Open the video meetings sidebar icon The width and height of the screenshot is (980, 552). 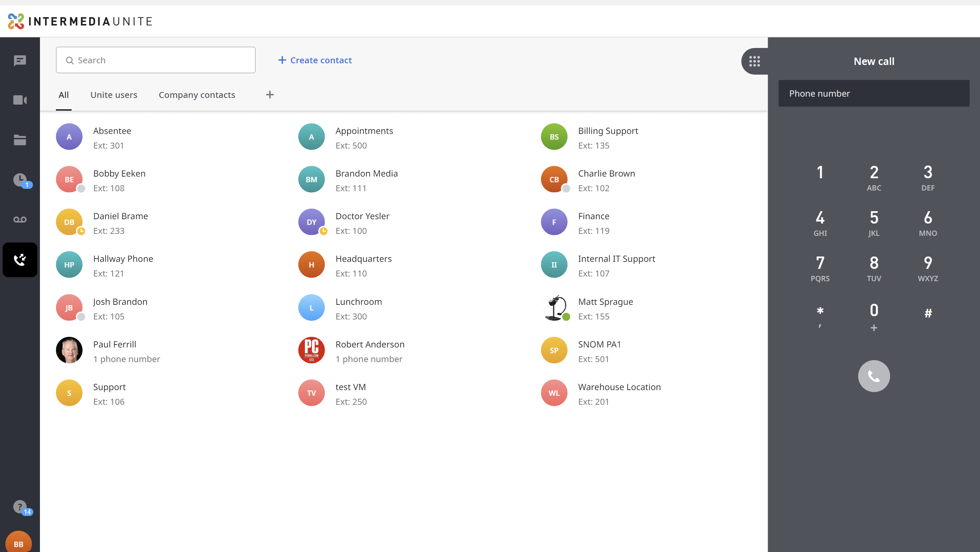20,100
